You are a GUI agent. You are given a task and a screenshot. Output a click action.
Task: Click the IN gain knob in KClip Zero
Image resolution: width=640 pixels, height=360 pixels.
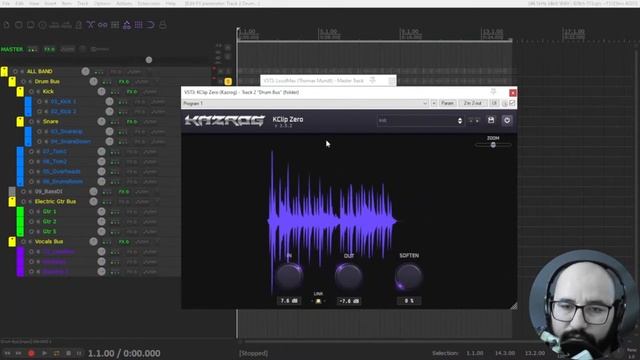point(289,276)
